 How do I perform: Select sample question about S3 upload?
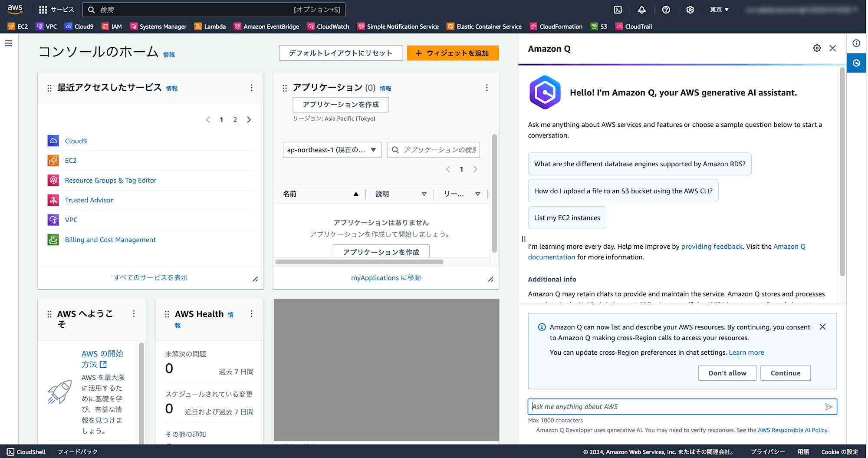623,191
